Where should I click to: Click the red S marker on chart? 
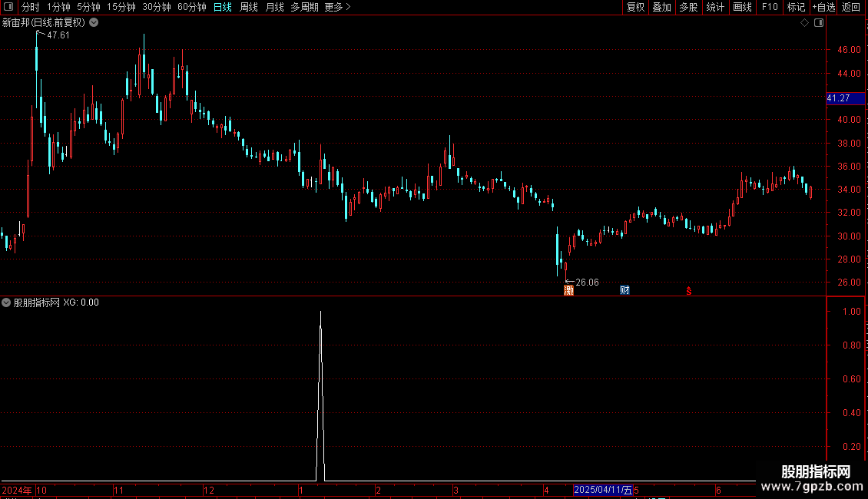click(689, 291)
